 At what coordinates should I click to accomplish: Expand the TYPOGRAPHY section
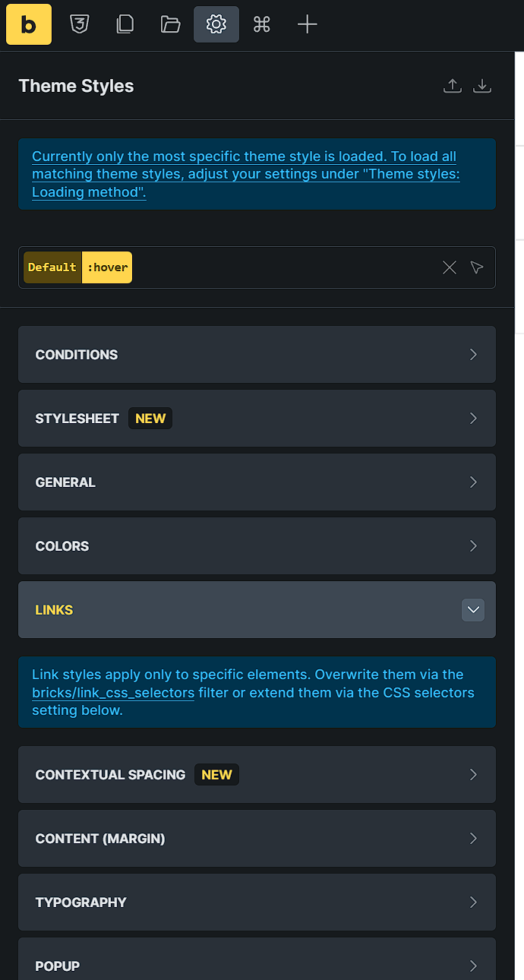click(x=257, y=903)
